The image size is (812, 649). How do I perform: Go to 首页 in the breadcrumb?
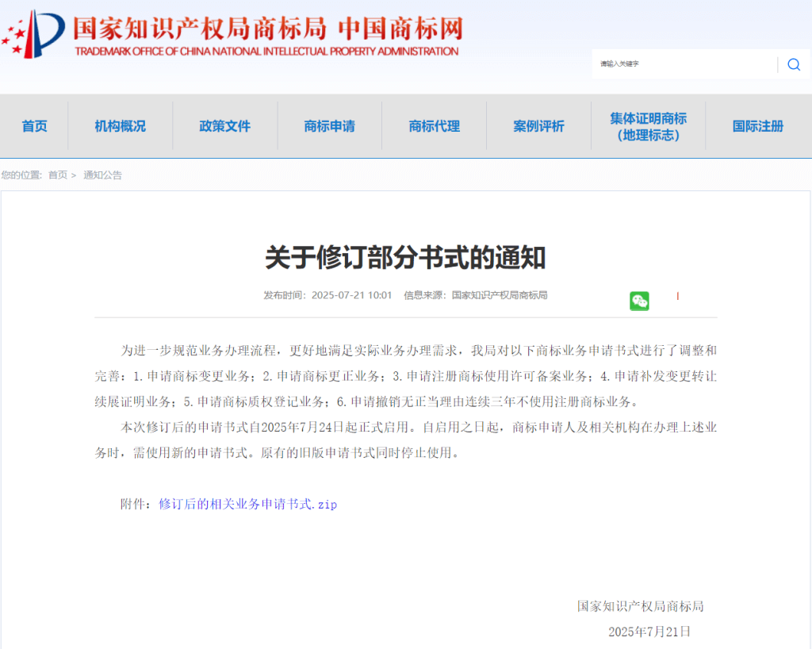(x=57, y=175)
